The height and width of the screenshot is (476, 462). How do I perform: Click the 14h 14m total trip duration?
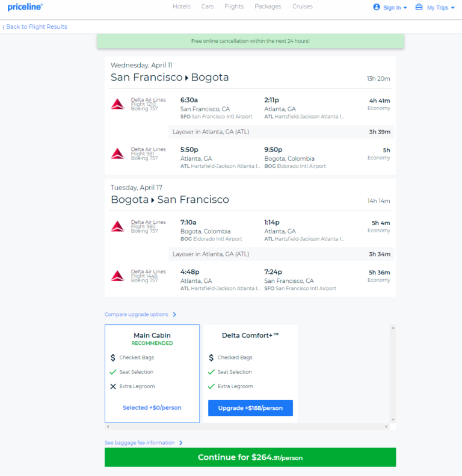tap(378, 201)
